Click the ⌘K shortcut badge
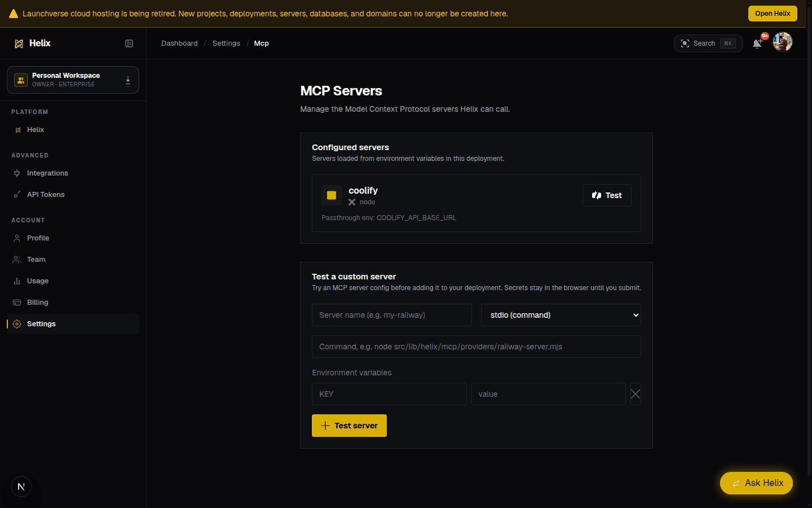Image resolution: width=812 pixels, height=508 pixels. (728, 43)
